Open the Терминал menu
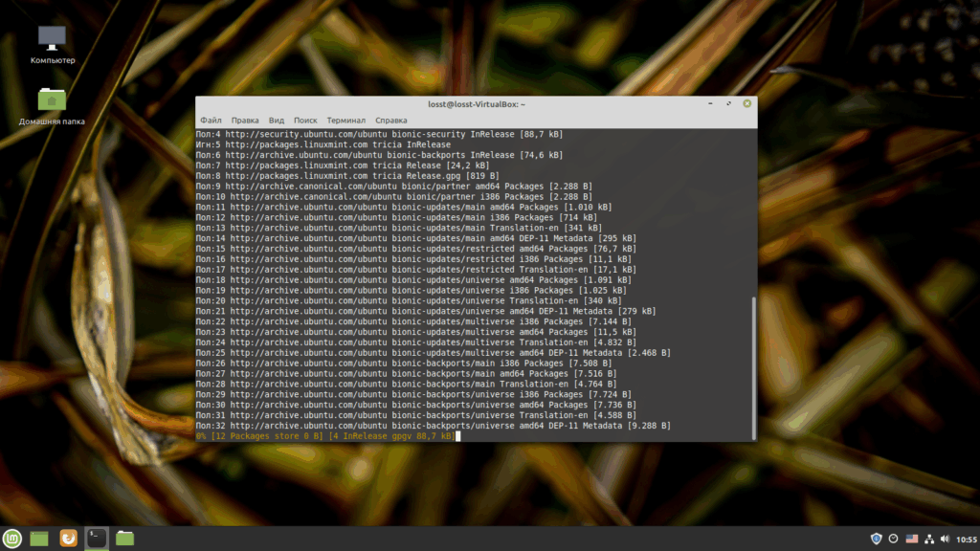Screen dimensions: 980x551 346,120
